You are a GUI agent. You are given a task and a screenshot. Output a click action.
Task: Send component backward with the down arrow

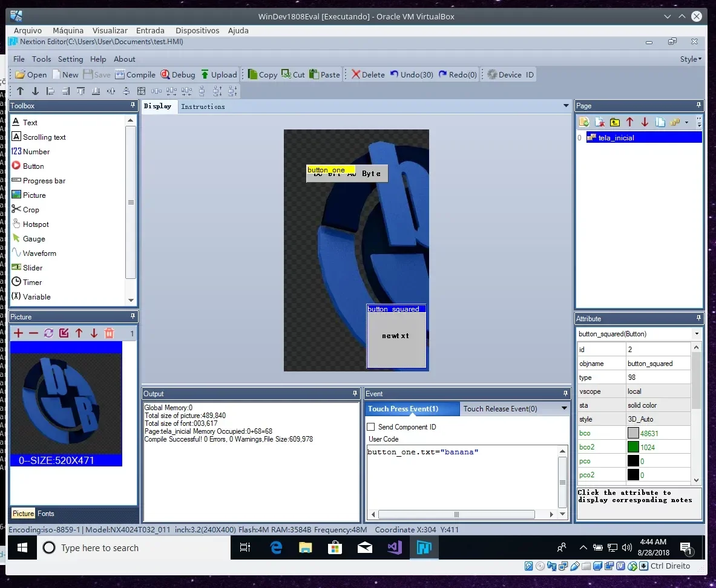click(35, 91)
